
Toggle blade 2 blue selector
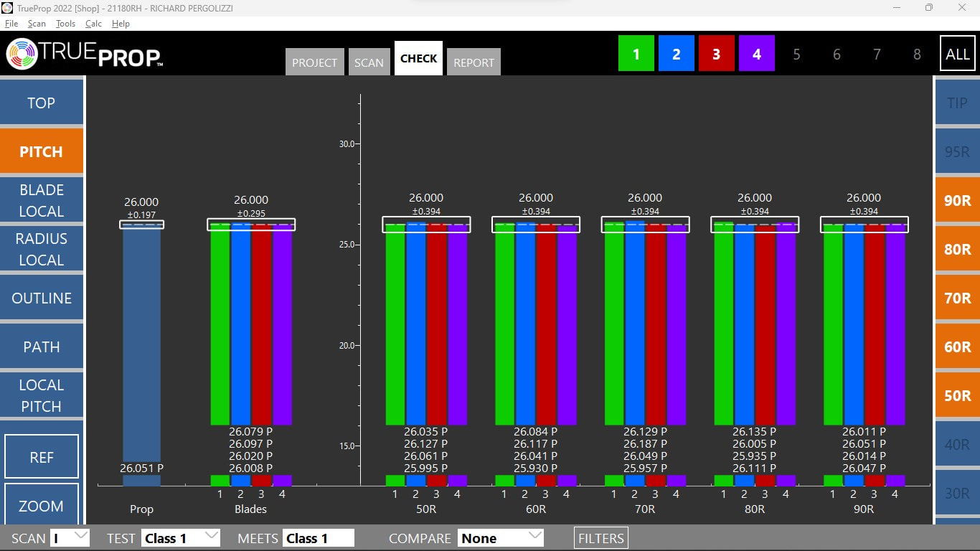point(676,54)
